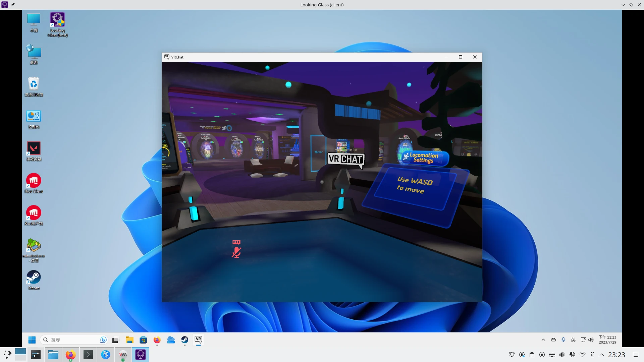This screenshot has height=362, width=644.
Task: Toggle Windows tray microphone icon
Action: [x=563, y=340]
